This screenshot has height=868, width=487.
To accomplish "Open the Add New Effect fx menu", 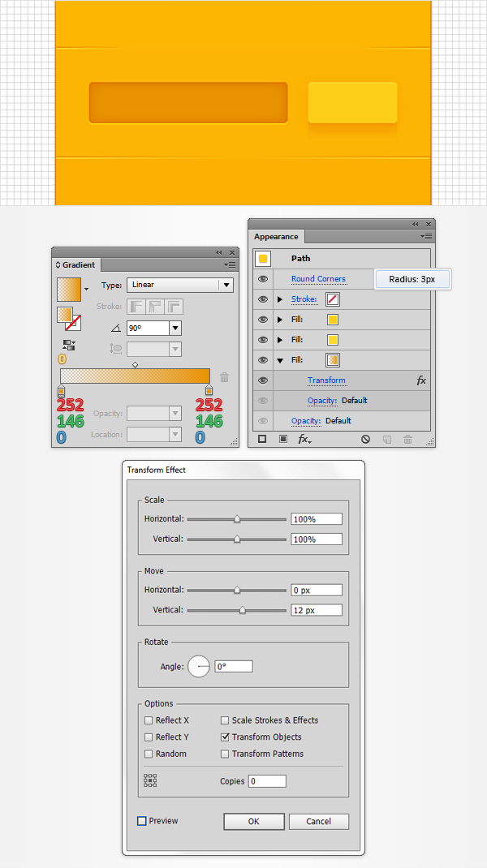I will [x=304, y=439].
